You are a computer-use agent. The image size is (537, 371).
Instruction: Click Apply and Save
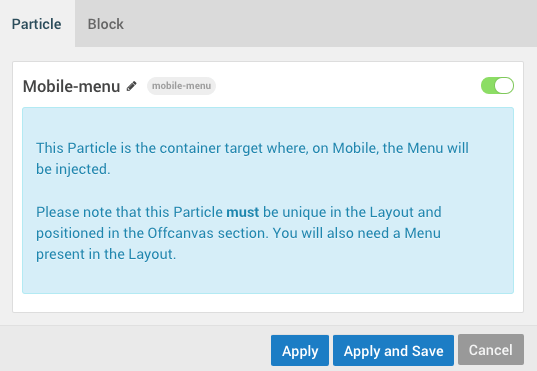point(394,350)
